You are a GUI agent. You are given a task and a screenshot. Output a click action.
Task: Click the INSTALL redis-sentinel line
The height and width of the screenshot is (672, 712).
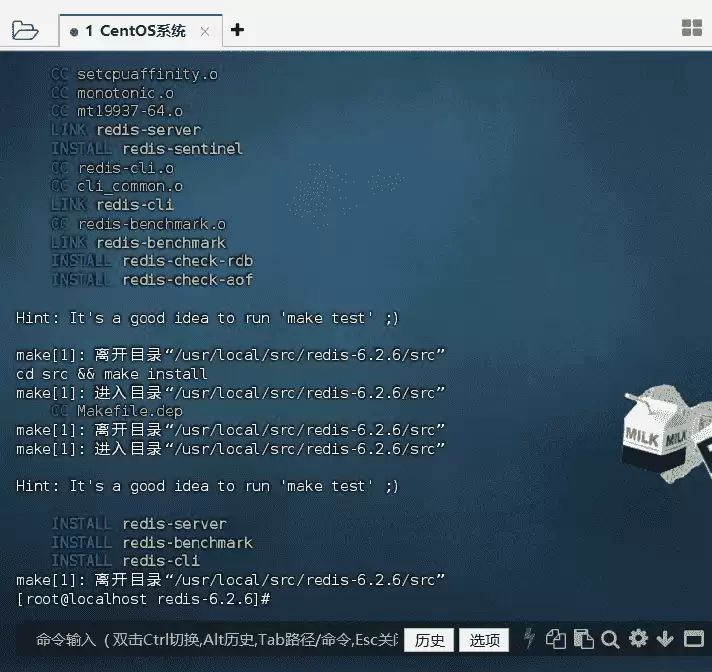point(147,148)
